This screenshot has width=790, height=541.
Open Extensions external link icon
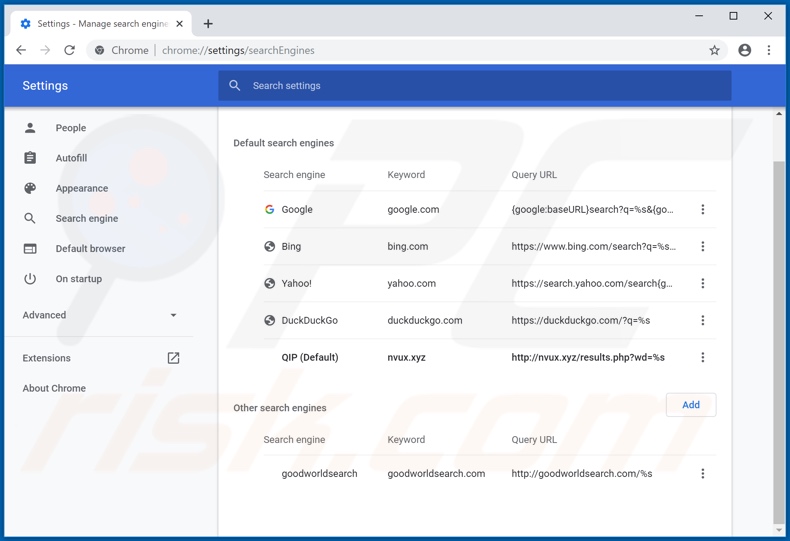tap(173, 358)
